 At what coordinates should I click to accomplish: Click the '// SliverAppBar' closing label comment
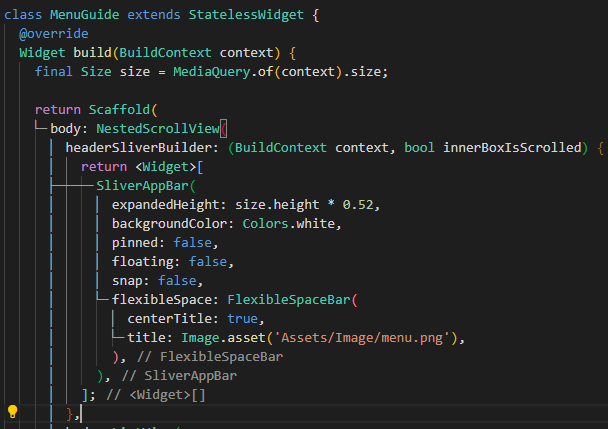(179, 376)
